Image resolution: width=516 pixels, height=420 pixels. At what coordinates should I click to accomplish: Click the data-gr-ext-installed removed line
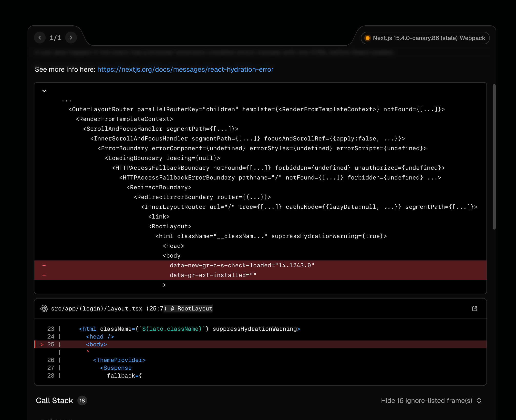click(x=260, y=275)
